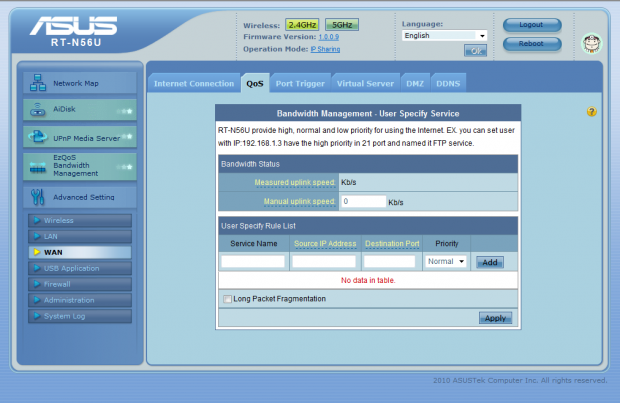Open Advanced Setting tools icon
The image size is (620, 403).
(38, 197)
